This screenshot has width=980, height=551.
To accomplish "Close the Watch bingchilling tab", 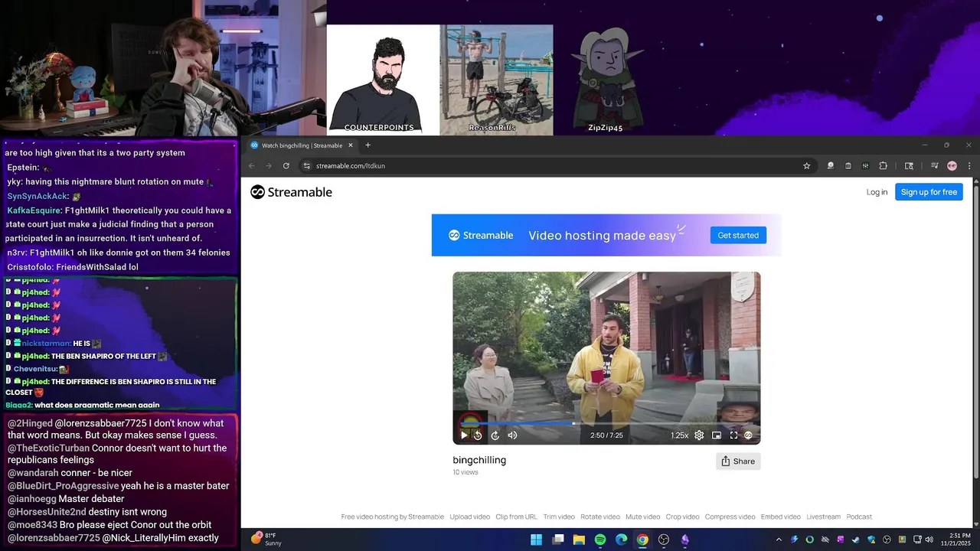I will [351, 145].
